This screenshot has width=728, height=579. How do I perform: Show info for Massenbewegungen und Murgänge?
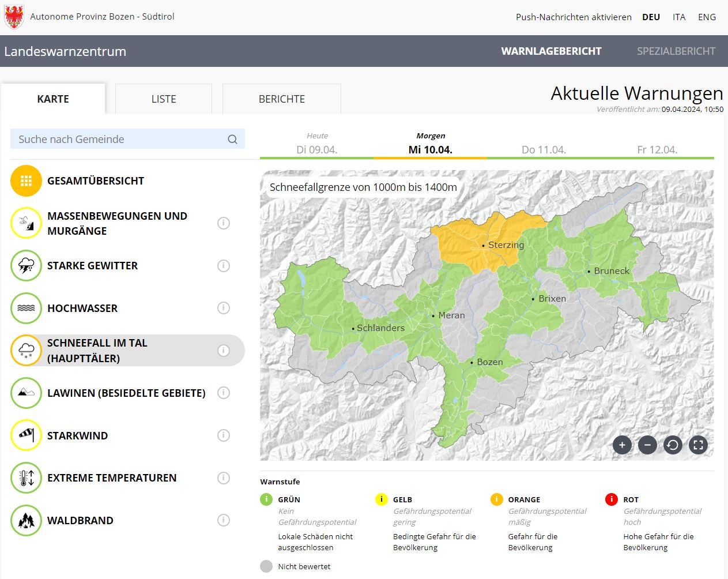[224, 223]
